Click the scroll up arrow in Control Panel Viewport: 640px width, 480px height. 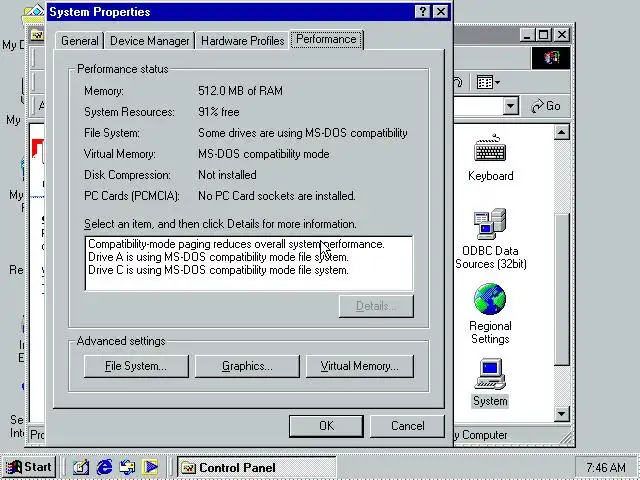coord(562,132)
